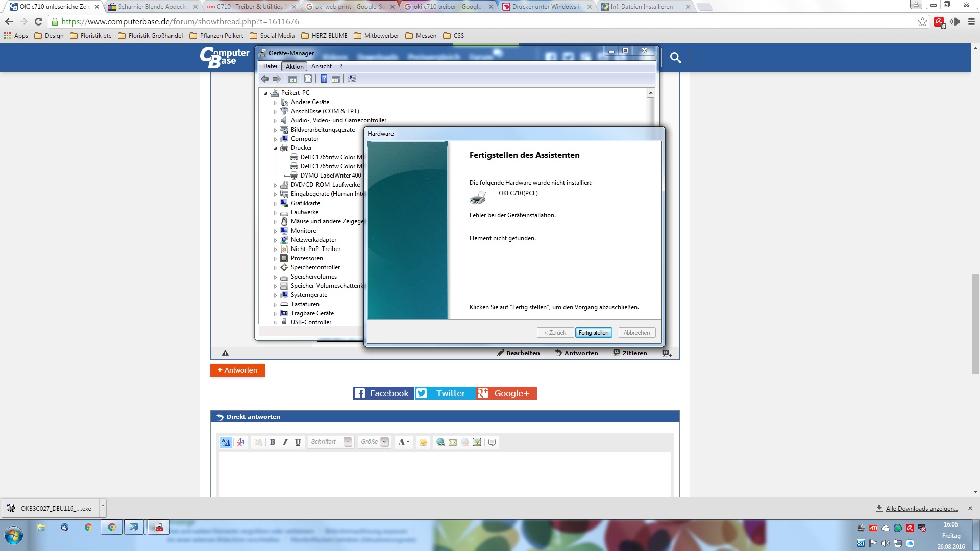The width and height of the screenshot is (980, 551).
Task: Click the orange Antworten button
Action: (x=237, y=370)
